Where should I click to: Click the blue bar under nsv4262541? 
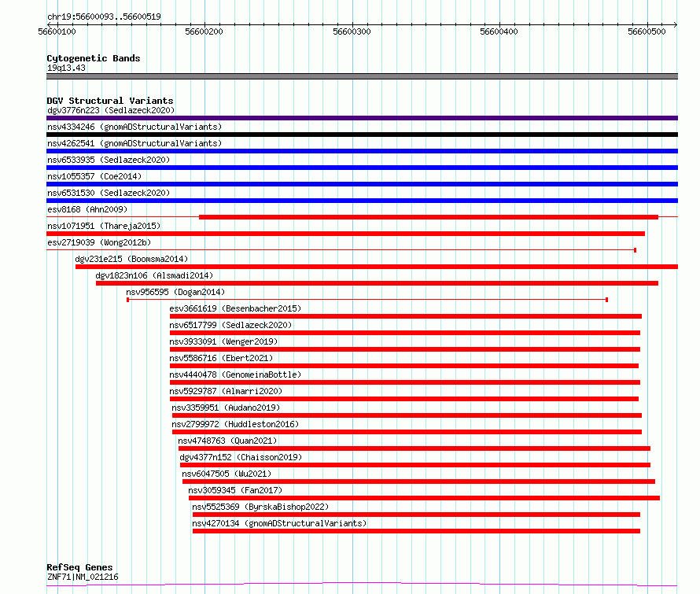(362, 151)
